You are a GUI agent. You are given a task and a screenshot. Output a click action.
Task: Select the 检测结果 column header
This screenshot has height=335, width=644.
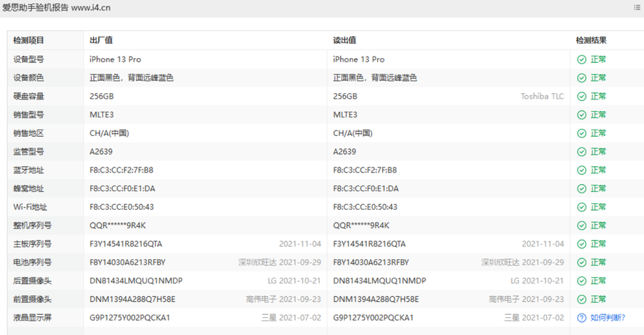coord(591,40)
